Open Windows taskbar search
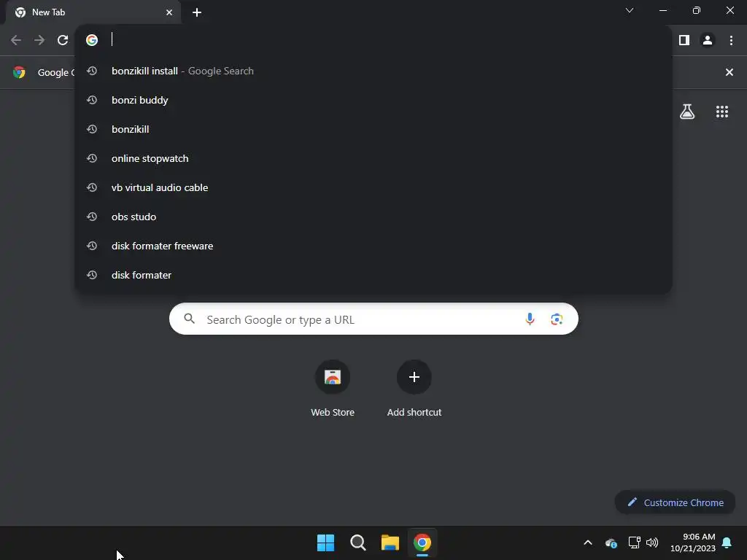This screenshot has width=747, height=560. click(x=357, y=542)
